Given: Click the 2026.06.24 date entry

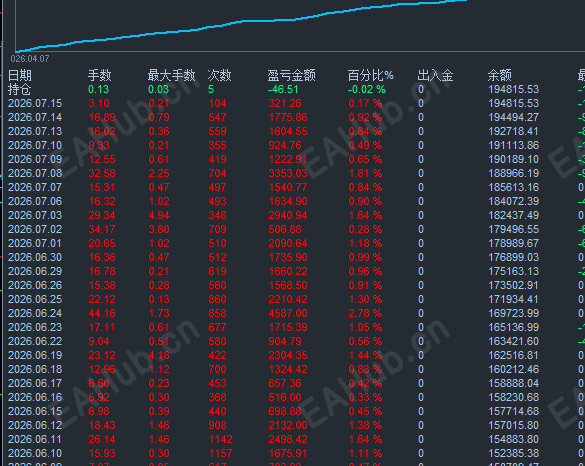Looking at the screenshot, I should pos(35,313).
